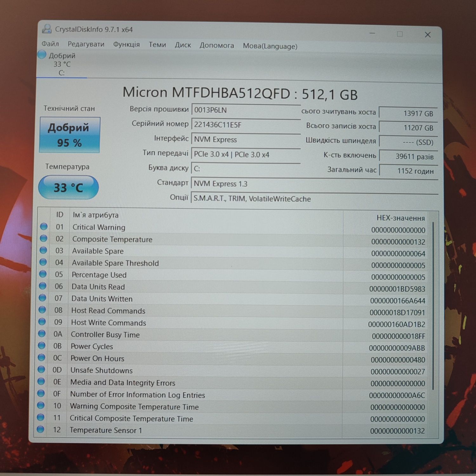Click the status dot for Unsafe Shutdowns
This screenshot has width=476, height=476.
(41, 369)
